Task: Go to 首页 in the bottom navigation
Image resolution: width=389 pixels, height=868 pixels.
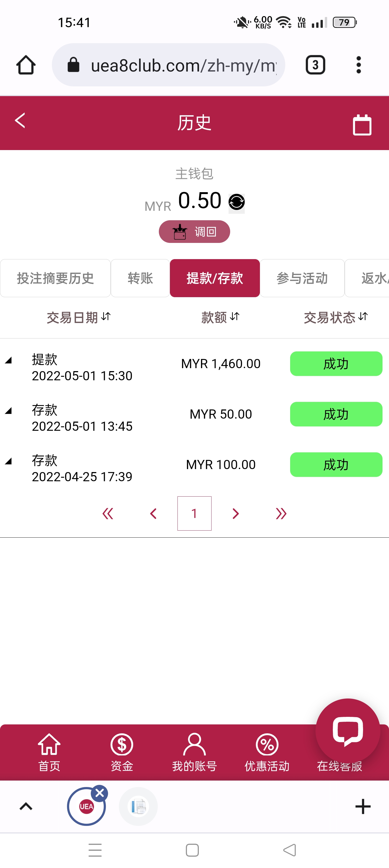Action: coord(49,752)
